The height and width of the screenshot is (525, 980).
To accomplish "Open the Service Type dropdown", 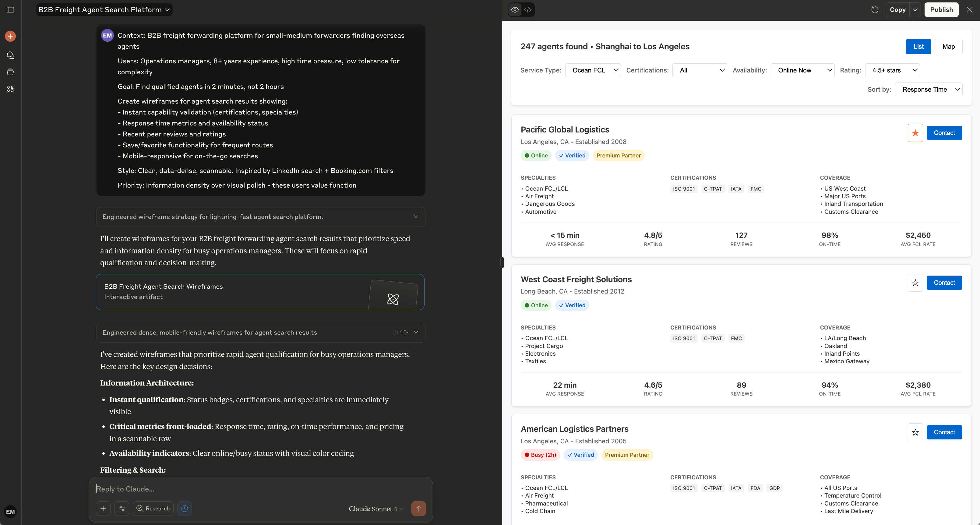I will (x=593, y=70).
